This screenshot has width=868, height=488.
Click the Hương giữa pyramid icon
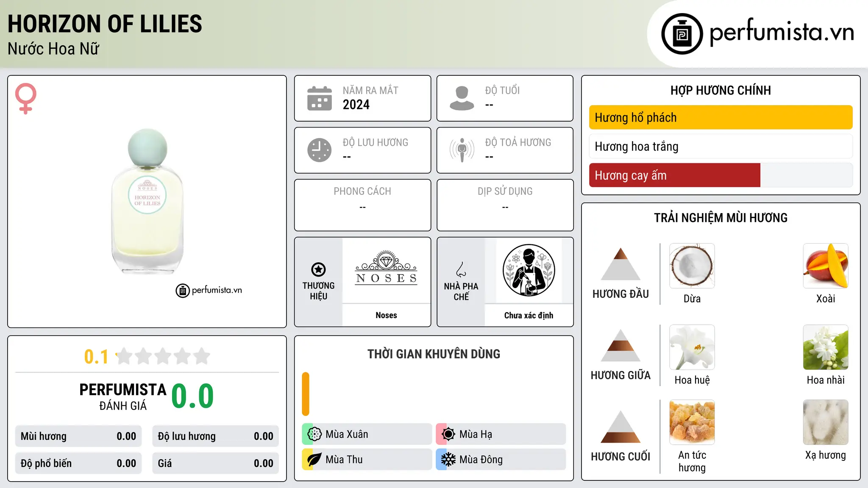pos(620,345)
